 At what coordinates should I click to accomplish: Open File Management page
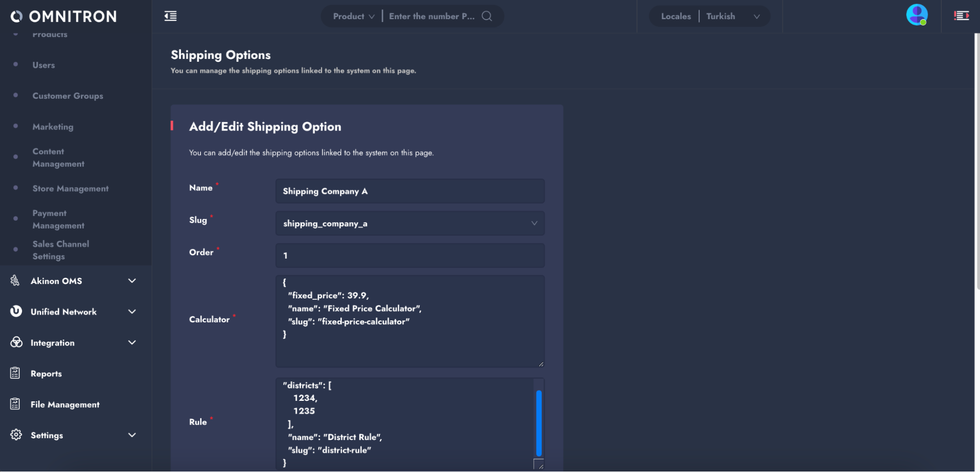click(65, 405)
